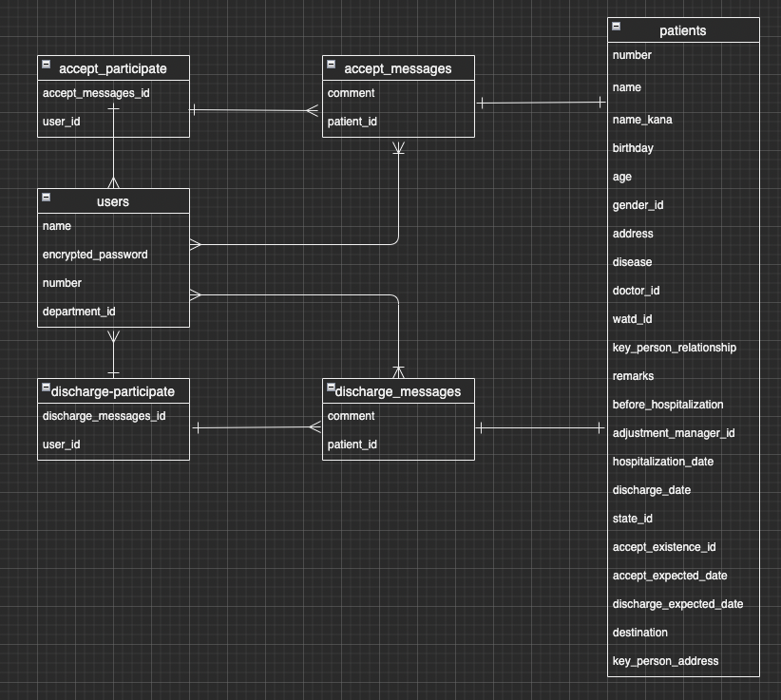781x700 pixels.
Task: Click key_person_address row in patients
Action: (x=664, y=661)
